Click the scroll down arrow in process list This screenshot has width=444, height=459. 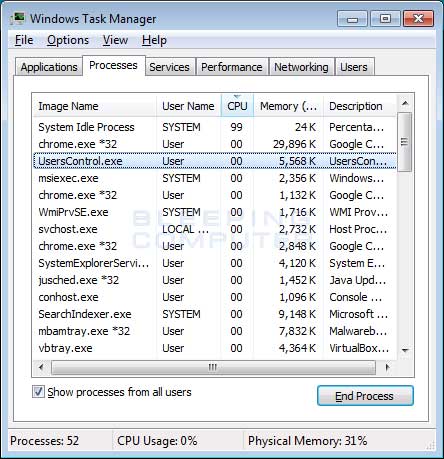pos(405,350)
